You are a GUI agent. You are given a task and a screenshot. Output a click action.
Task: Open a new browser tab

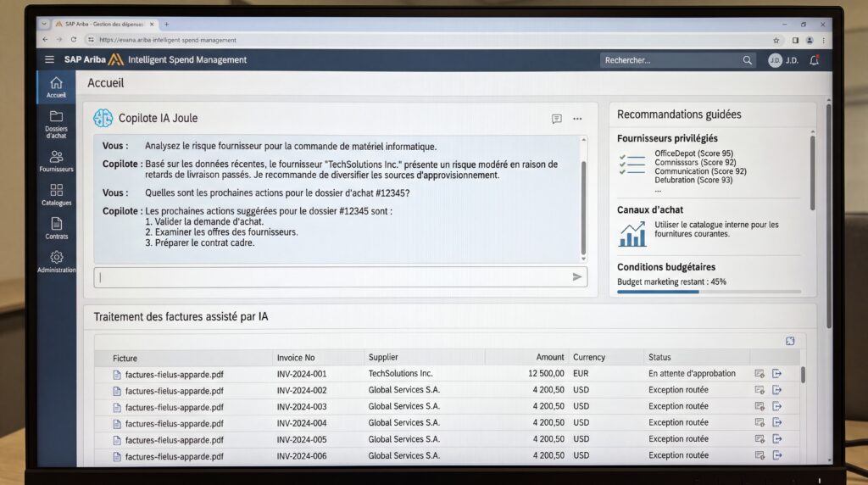[167, 25]
